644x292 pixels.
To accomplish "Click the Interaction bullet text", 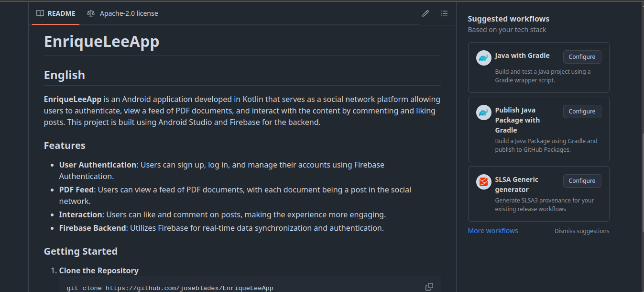I will coord(222,214).
